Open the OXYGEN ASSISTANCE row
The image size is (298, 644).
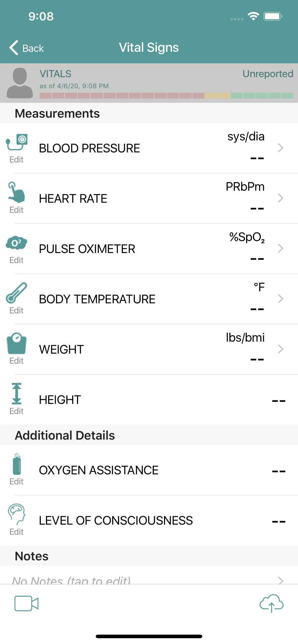(149, 470)
